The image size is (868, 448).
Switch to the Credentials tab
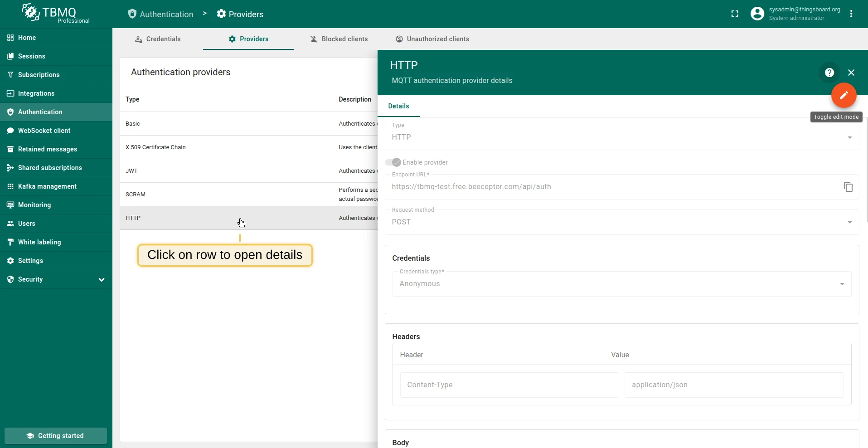(158, 39)
